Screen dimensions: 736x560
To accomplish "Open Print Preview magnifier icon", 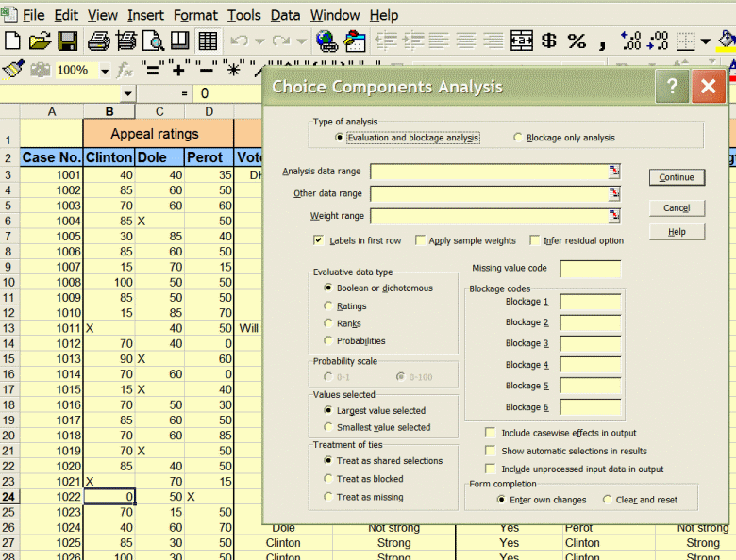I will coord(153,41).
